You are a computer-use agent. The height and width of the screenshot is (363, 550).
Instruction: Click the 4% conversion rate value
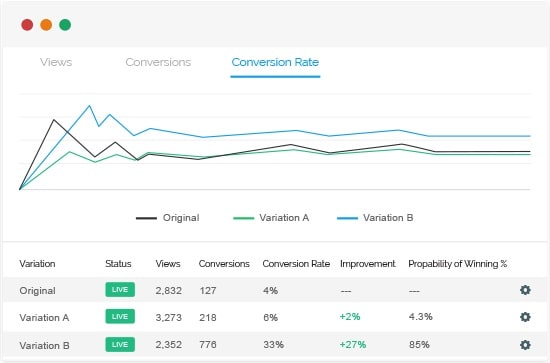click(270, 291)
